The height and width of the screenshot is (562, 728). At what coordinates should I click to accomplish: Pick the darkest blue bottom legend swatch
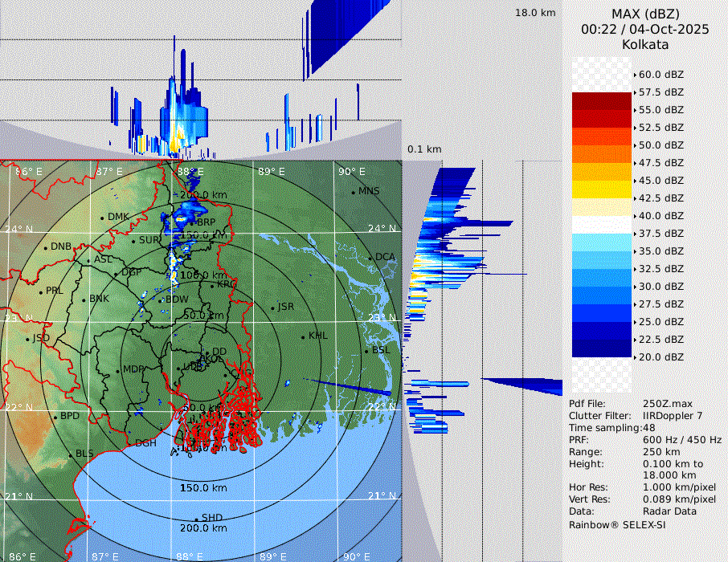[x=602, y=348]
